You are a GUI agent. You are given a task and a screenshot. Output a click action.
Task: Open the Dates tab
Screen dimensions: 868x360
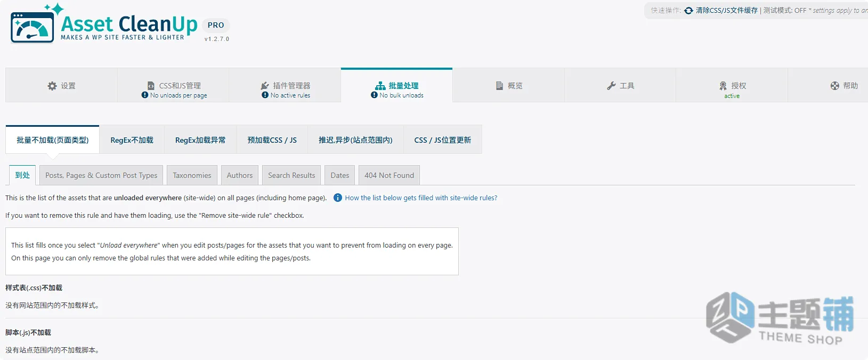coord(340,175)
